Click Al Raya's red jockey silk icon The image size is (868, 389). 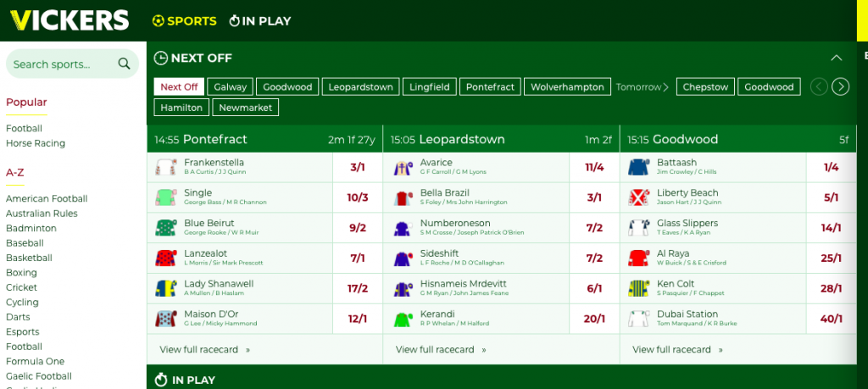pyautogui.click(x=638, y=258)
